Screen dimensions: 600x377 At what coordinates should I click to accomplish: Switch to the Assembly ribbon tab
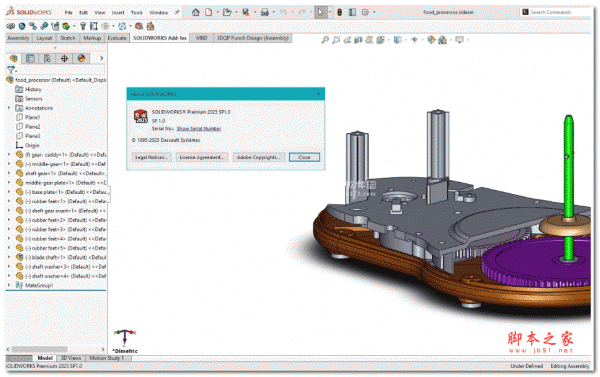18,38
